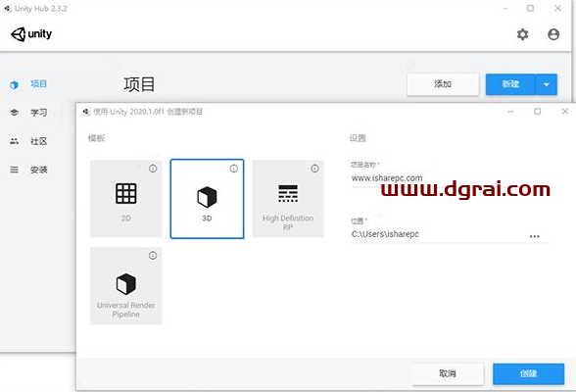Select the 2D template card
Image resolution: width=576 pixels, height=392 pixels.
coord(126,199)
